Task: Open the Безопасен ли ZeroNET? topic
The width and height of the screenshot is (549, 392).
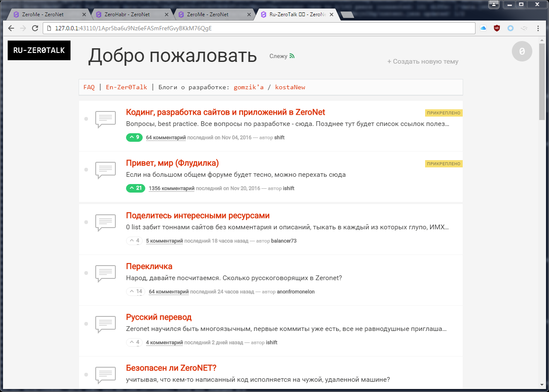Action: 171,368
